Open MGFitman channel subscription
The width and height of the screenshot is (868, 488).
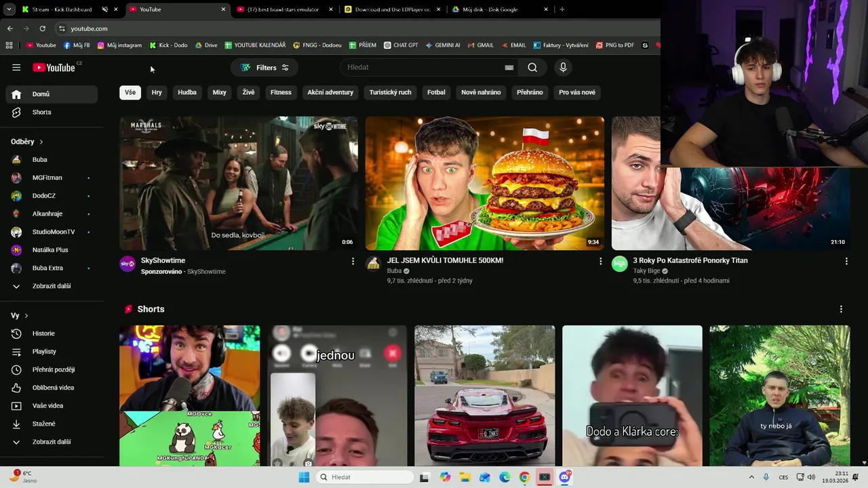52,178
